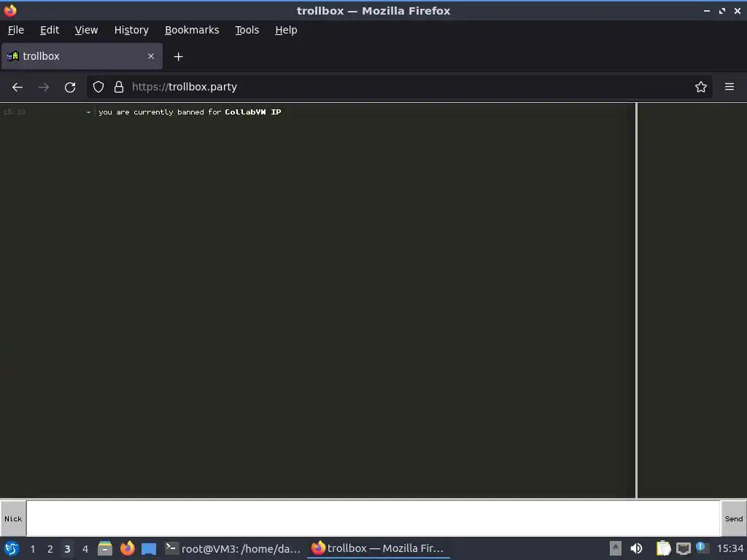
Task: Open the View menu
Action: 86,30
